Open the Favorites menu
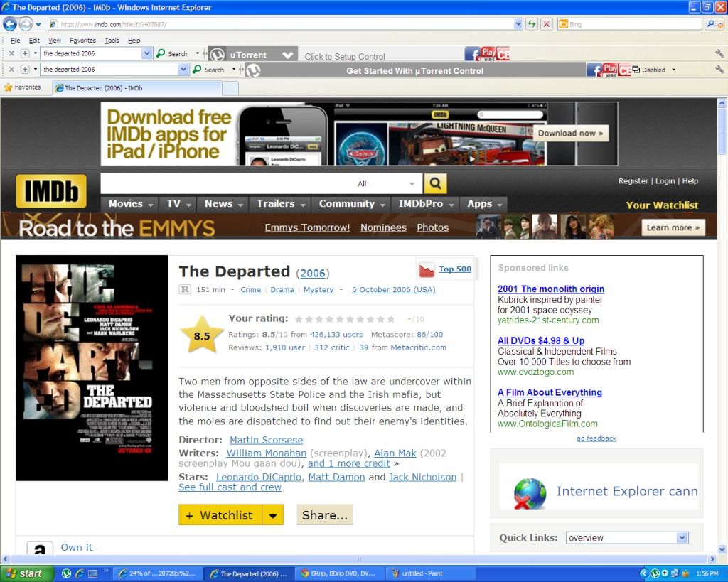728x582 pixels. tap(82, 41)
